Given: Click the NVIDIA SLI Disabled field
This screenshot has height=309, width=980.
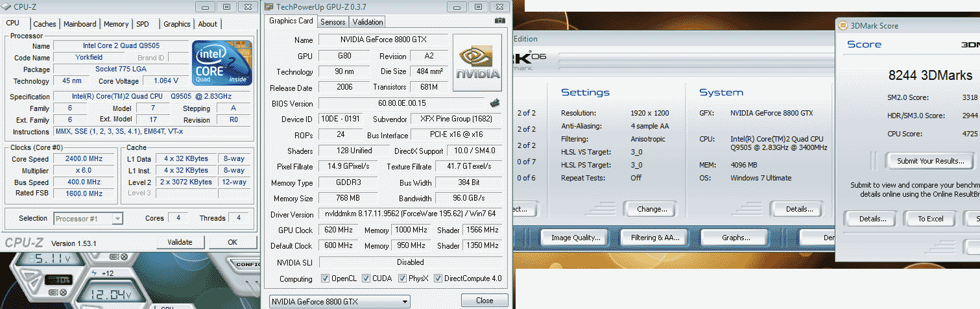Looking at the screenshot, I should tap(410, 262).
